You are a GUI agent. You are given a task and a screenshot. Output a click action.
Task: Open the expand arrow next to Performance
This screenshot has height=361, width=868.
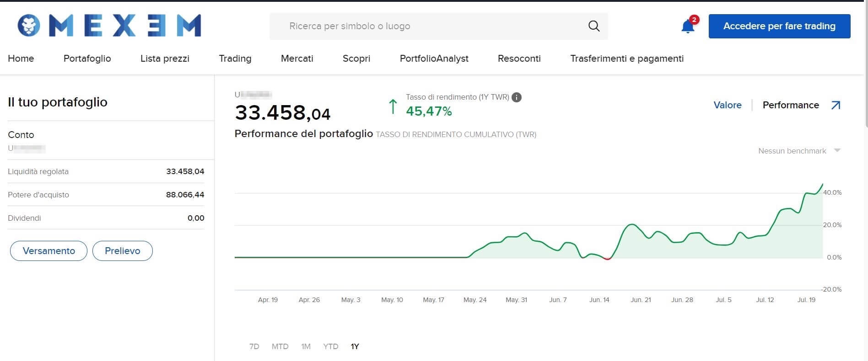836,106
